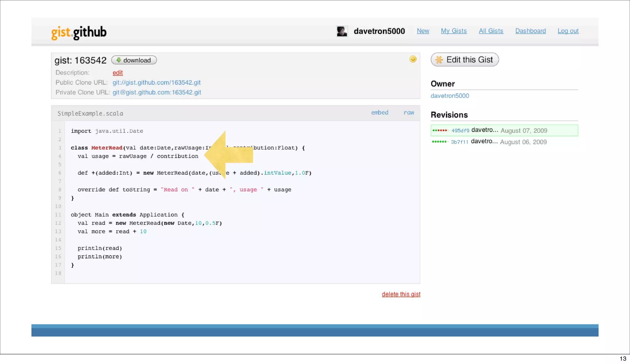
Task: Open the Dashboard link
Action: (530, 31)
